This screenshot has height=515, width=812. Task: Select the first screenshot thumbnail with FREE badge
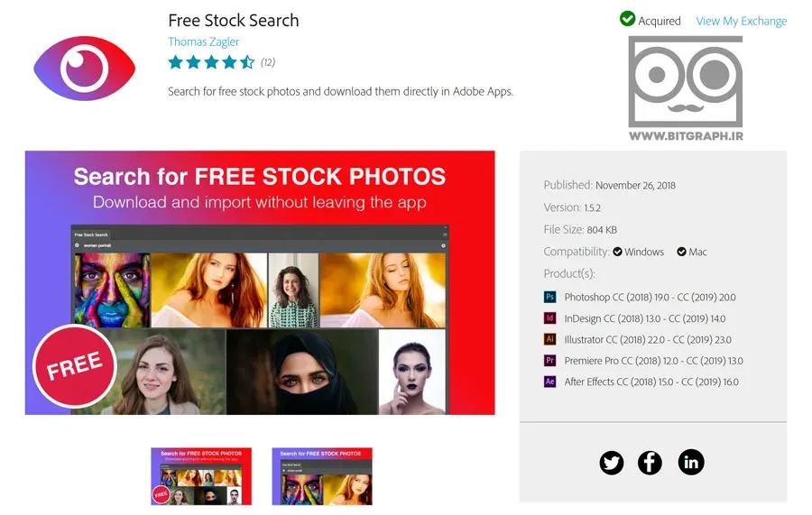201,476
